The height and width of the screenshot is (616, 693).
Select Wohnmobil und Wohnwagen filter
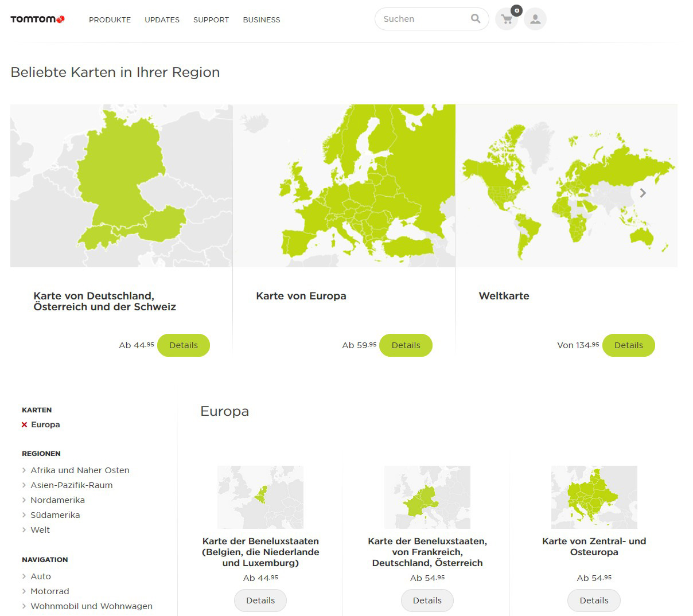pyautogui.click(x=91, y=606)
